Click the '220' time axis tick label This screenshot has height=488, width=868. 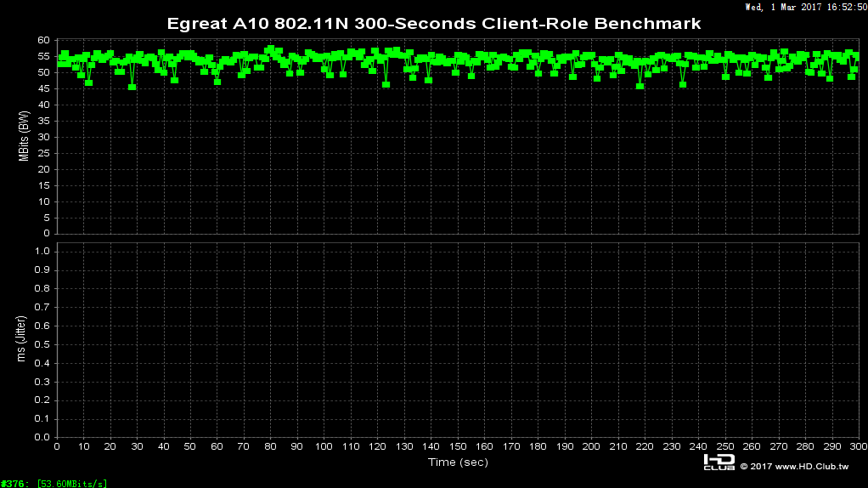[645, 446]
